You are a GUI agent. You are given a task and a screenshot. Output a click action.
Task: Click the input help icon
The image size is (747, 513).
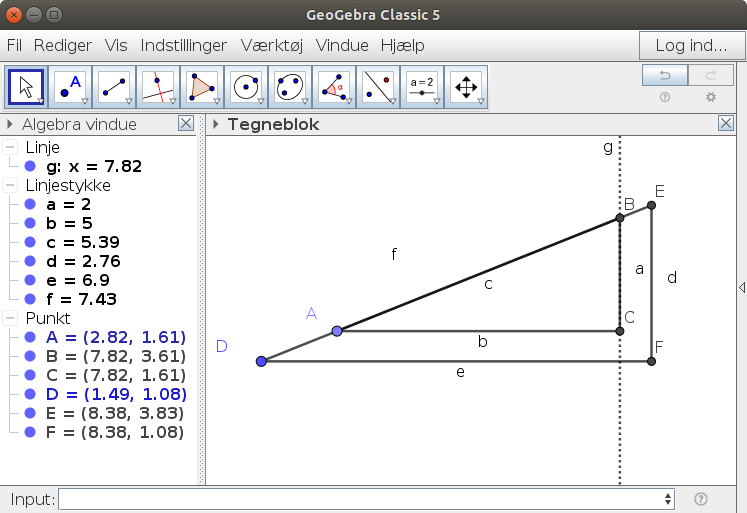coord(701,499)
